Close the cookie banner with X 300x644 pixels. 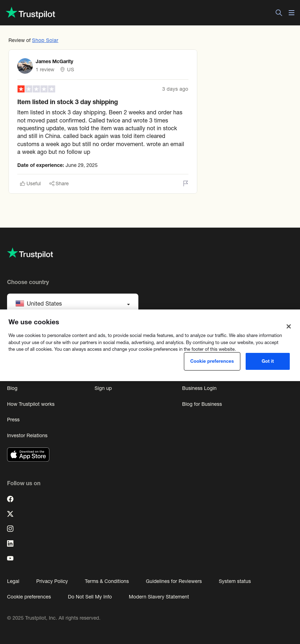coord(289,326)
